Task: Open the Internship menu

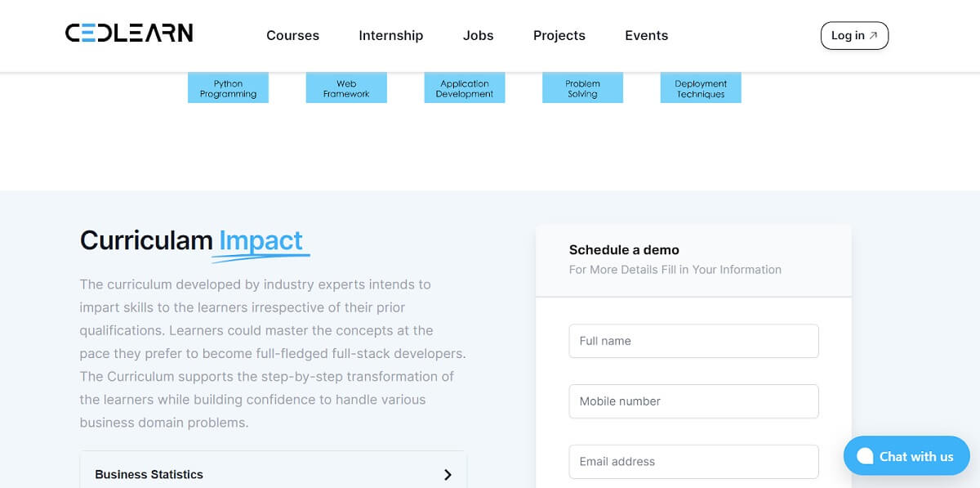Action: point(390,35)
